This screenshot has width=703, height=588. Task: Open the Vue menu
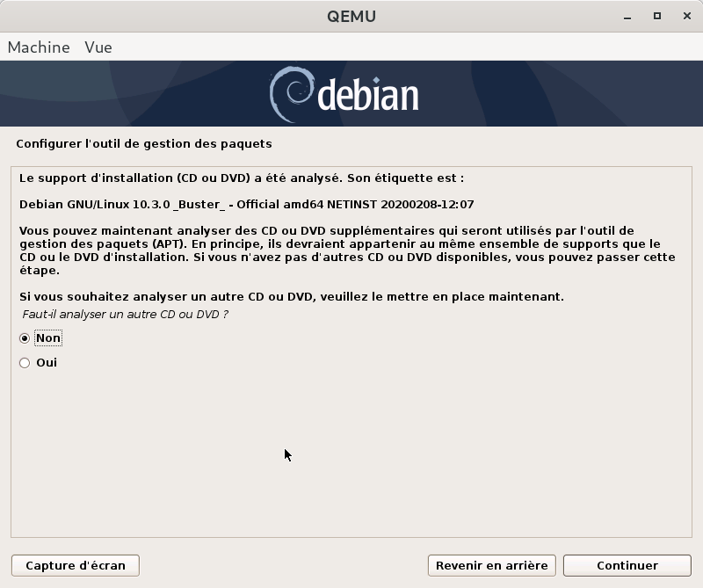click(x=98, y=47)
